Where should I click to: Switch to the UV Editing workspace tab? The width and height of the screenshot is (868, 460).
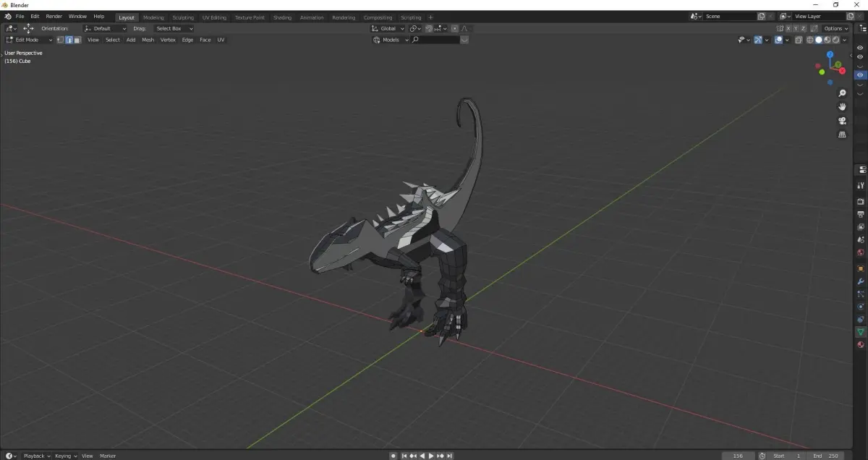[214, 17]
